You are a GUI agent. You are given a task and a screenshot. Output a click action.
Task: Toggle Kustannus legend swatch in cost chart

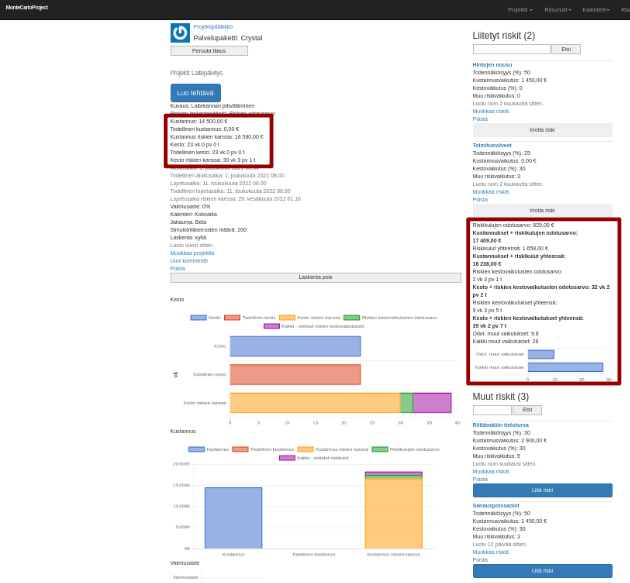[196, 449]
